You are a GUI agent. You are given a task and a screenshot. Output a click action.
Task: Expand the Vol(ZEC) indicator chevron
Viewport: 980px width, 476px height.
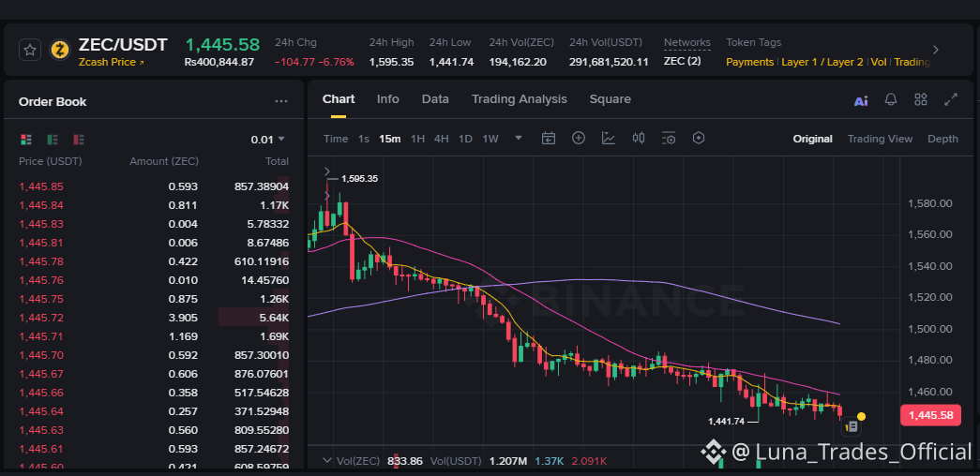pos(326,461)
